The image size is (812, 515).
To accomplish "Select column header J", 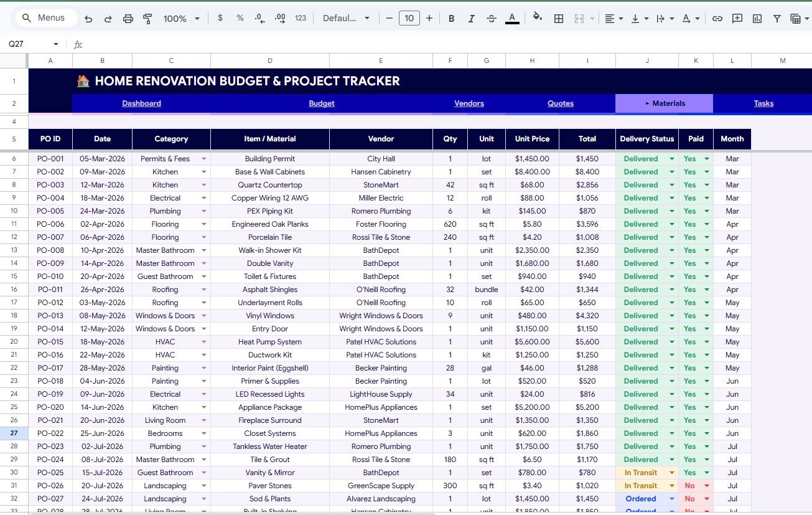I will click(647, 60).
